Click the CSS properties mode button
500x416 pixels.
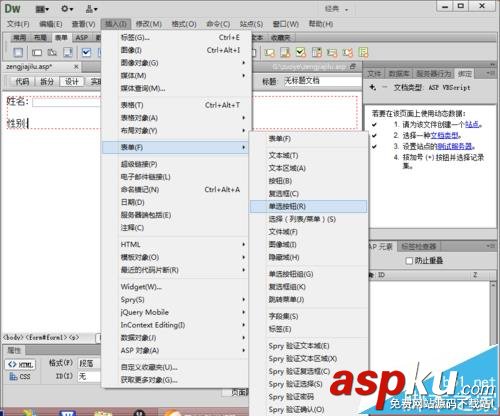click(20, 377)
